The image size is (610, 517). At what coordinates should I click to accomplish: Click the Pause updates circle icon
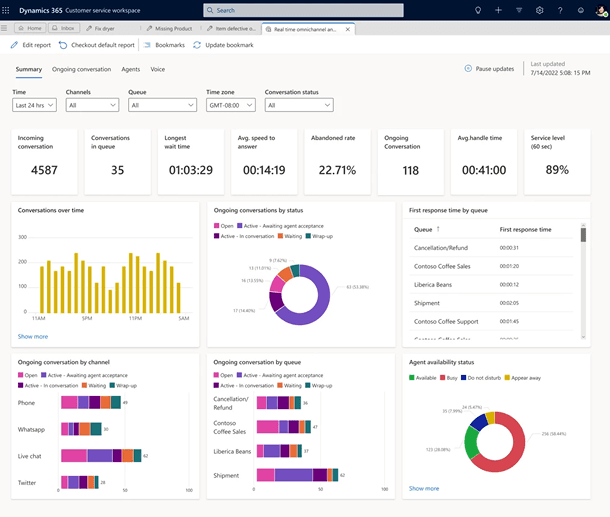coord(468,68)
